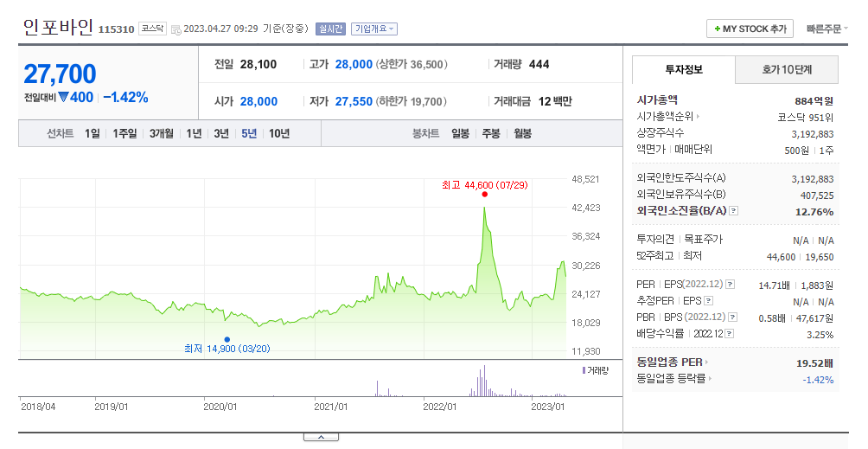Toggle the 실시간 real-time badge
Viewport: 868px width, 449px height.
click(x=330, y=29)
